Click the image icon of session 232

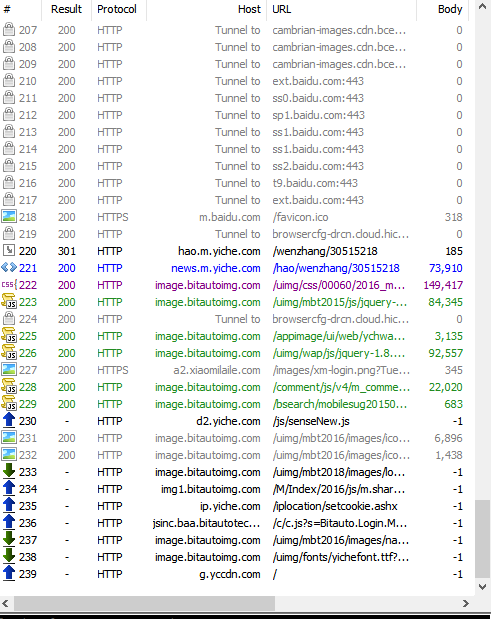click(x=9, y=454)
